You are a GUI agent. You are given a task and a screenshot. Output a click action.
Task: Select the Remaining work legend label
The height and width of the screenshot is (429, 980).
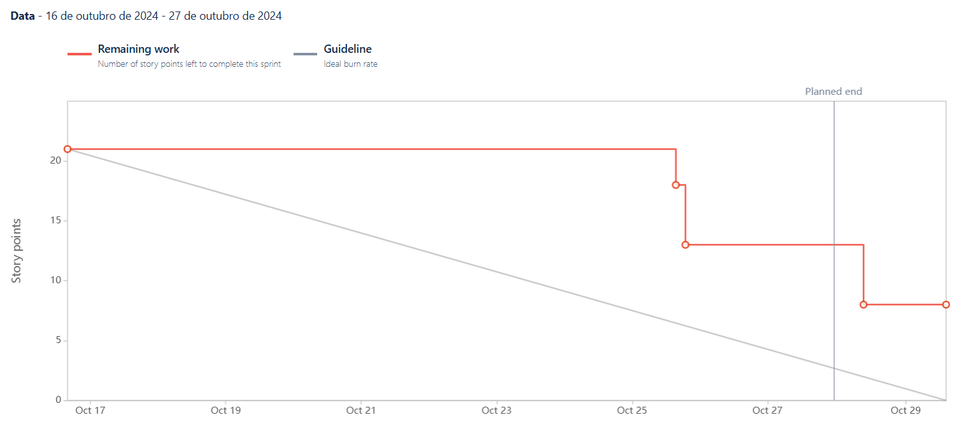(138, 49)
